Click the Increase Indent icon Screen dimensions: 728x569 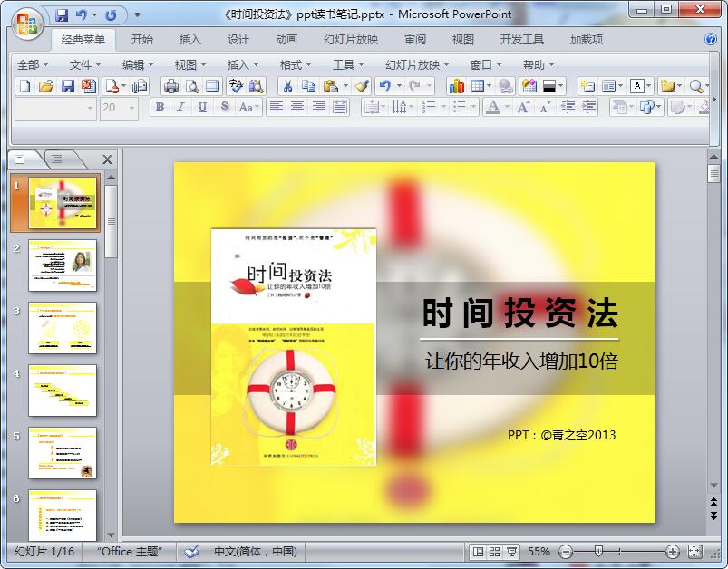coord(588,108)
